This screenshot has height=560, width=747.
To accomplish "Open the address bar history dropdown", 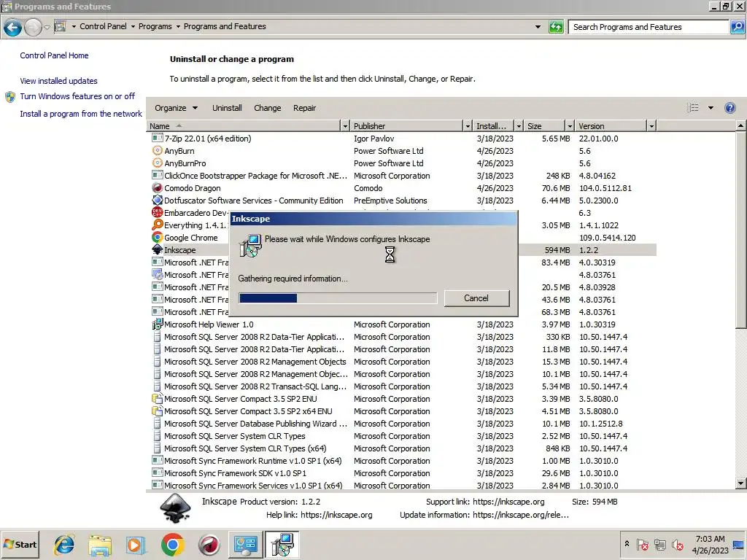I will pyautogui.click(x=538, y=27).
